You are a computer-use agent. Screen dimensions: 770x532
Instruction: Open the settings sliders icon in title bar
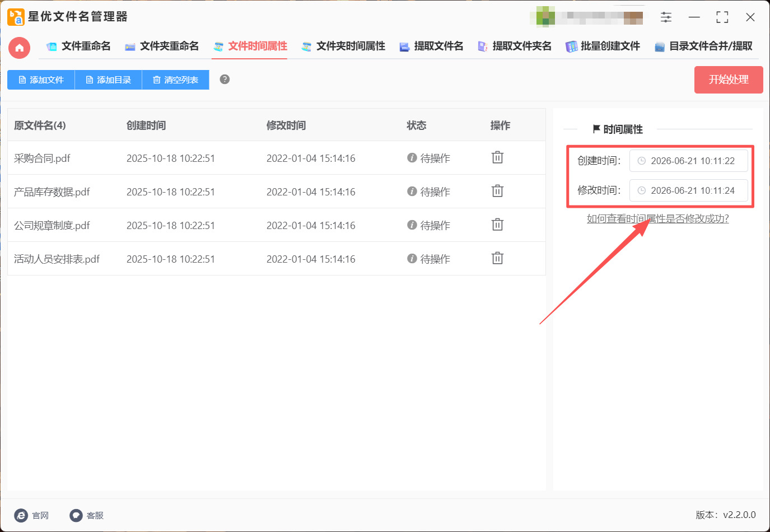(x=666, y=17)
